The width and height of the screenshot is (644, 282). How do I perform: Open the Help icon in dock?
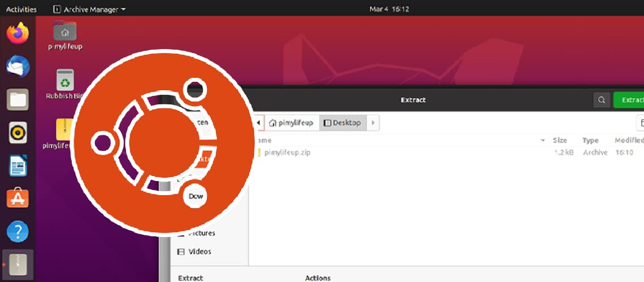pyautogui.click(x=18, y=232)
